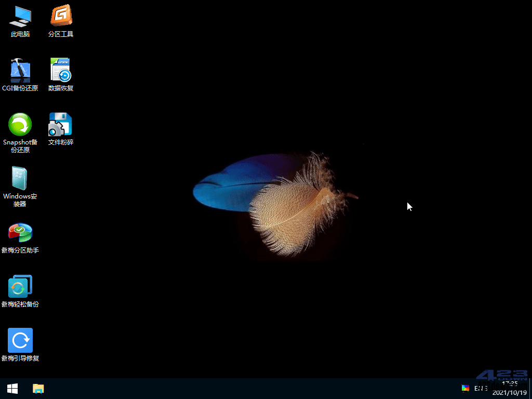Select the 文件粉碎 file shredder icon
This screenshot has height=399, width=532.
(61, 124)
